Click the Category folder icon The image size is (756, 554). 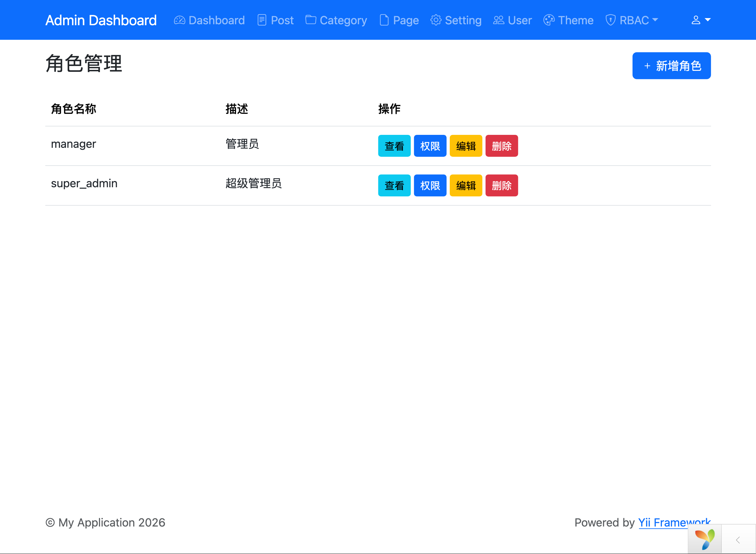click(x=311, y=20)
